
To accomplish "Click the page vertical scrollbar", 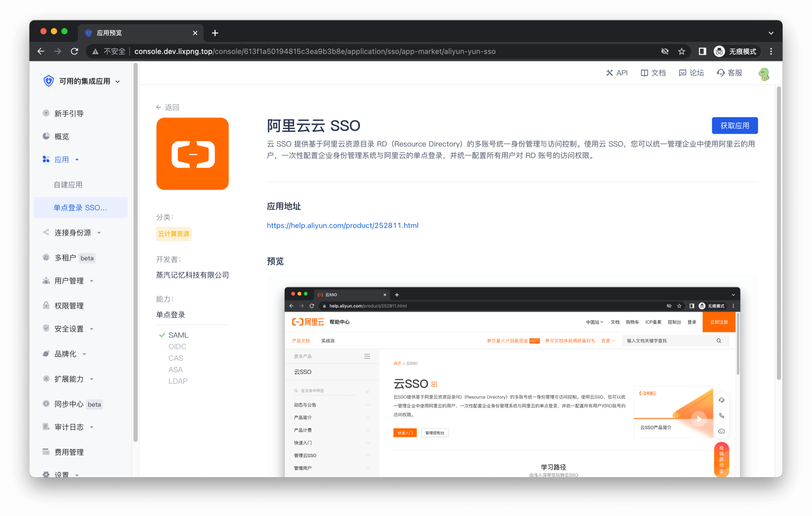I will 778,232.
